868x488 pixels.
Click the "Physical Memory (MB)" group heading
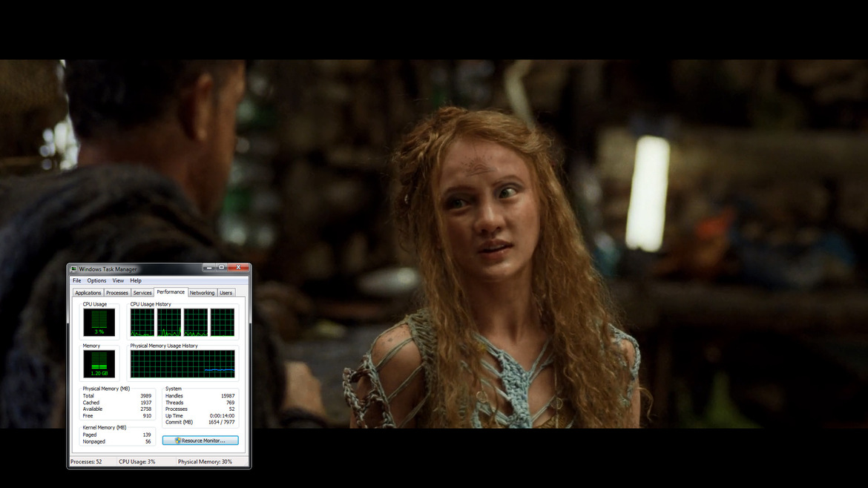pos(106,389)
